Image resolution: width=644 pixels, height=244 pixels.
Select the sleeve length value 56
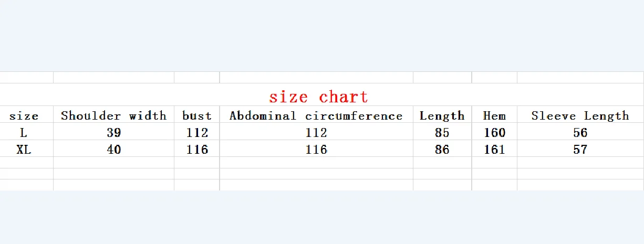(x=580, y=133)
